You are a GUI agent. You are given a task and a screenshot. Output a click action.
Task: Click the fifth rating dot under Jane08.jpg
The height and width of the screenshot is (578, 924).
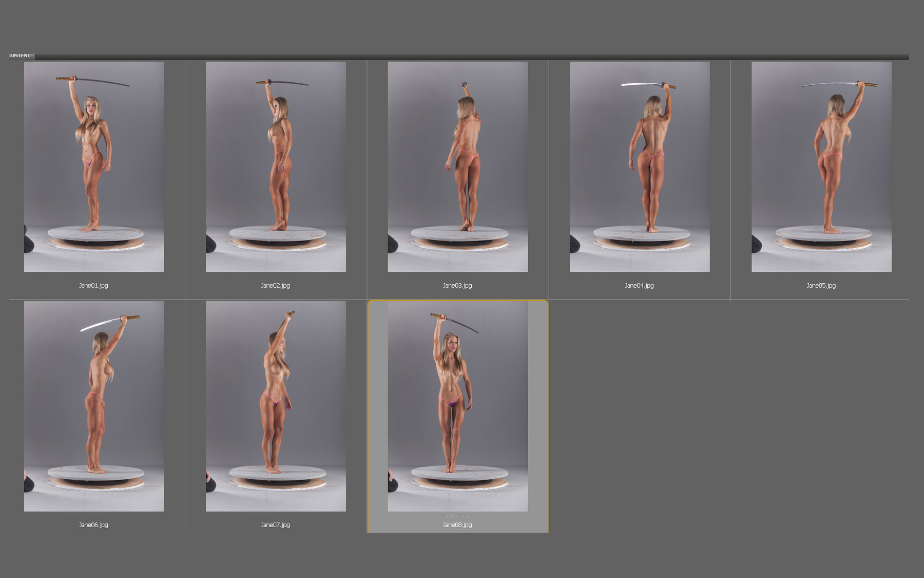468,516
